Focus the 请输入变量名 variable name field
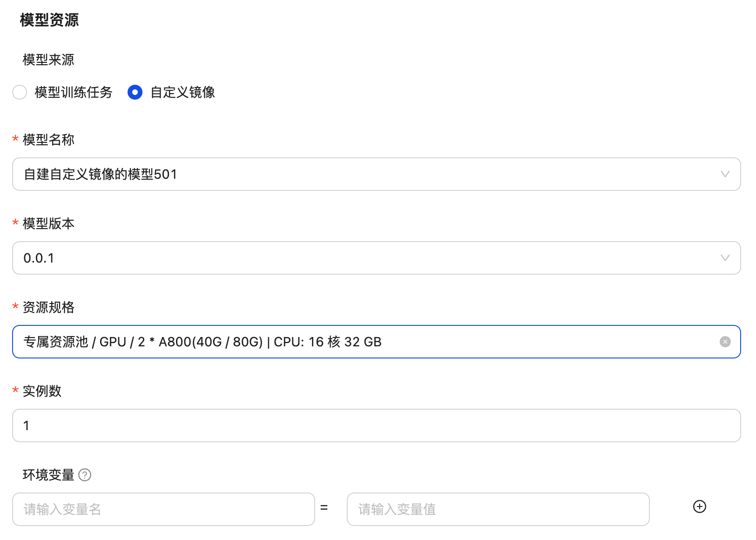 point(163,509)
